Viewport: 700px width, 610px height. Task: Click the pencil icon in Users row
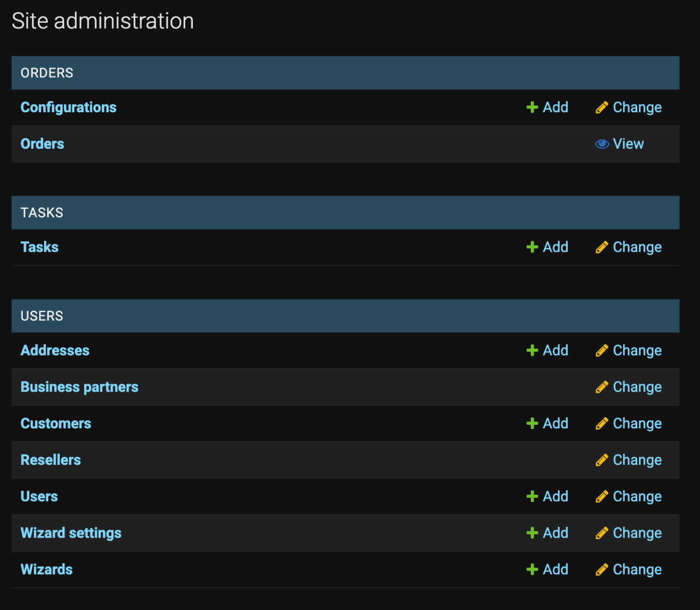click(602, 496)
